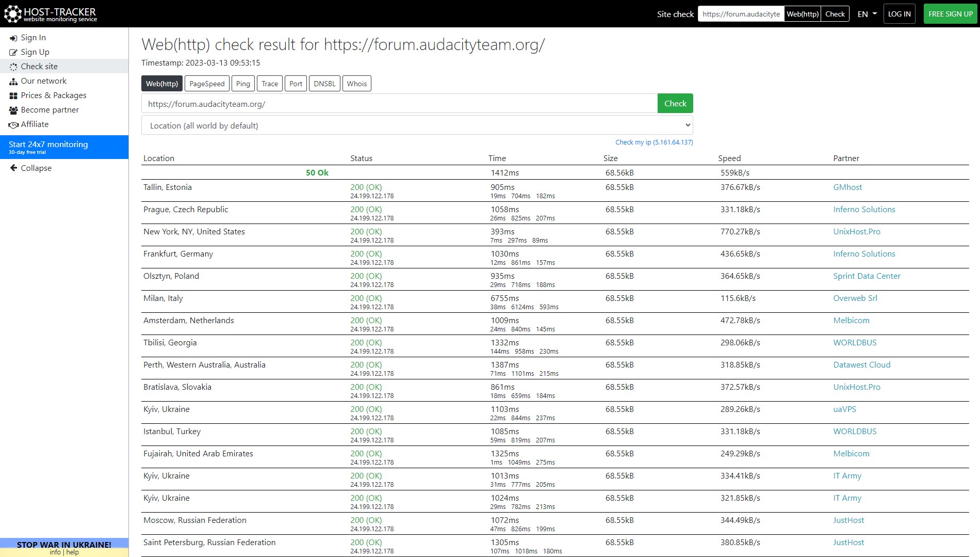Open the EN language dropdown
The height and width of the screenshot is (557, 980).
(867, 14)
